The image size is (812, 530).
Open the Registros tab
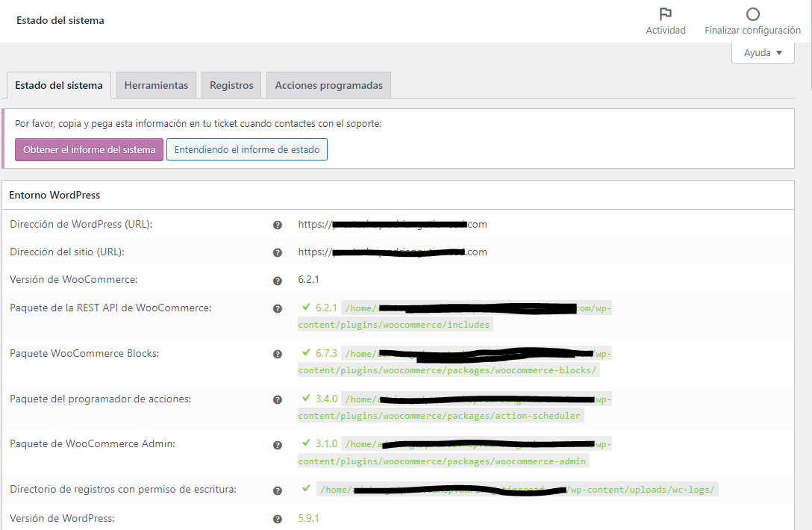click(x=231, y=86)
